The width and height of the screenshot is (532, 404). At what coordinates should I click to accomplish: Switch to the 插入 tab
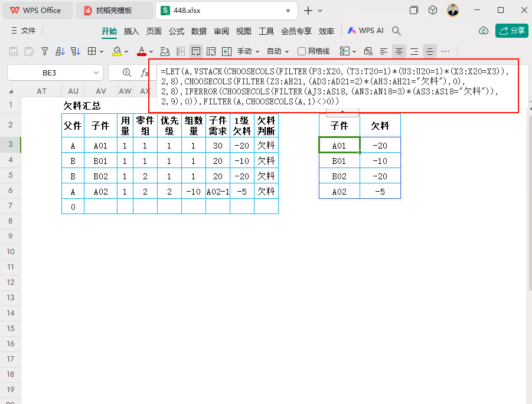pyautogui.click(x=131, y=31)
